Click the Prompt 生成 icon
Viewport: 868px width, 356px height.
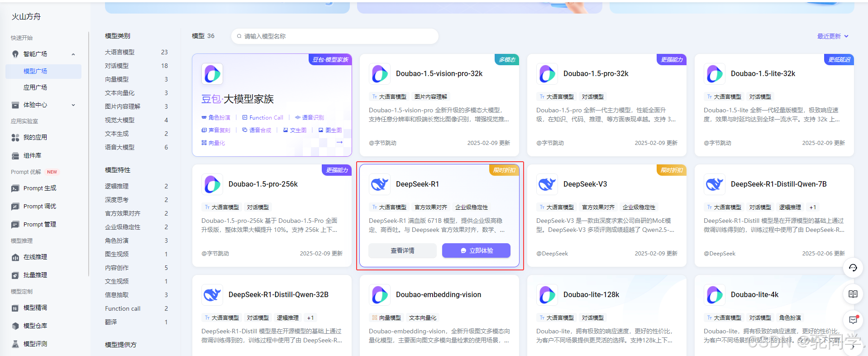(x=15, y=188)
